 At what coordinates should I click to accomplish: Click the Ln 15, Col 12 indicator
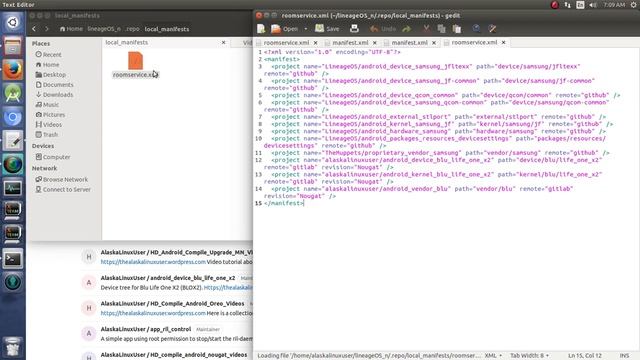click(x=584, y=356)
